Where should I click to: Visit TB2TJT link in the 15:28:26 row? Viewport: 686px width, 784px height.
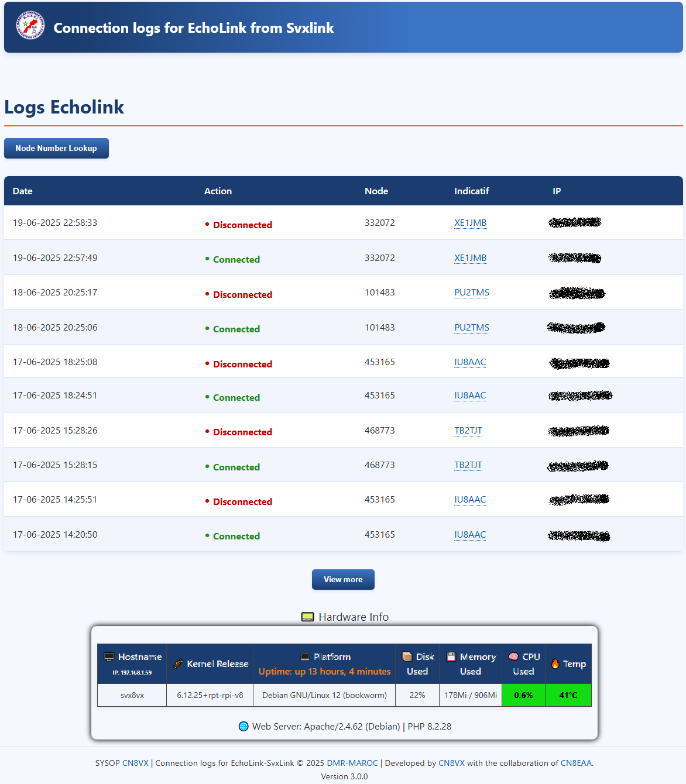click(x=468, y=431)
